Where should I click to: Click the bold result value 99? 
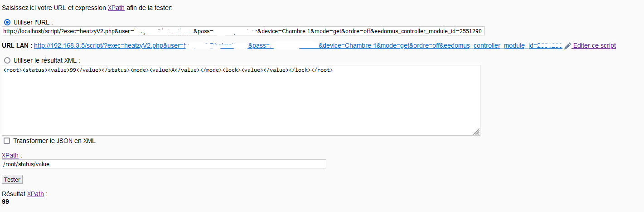pyautogui.click(x=5, y=202)
